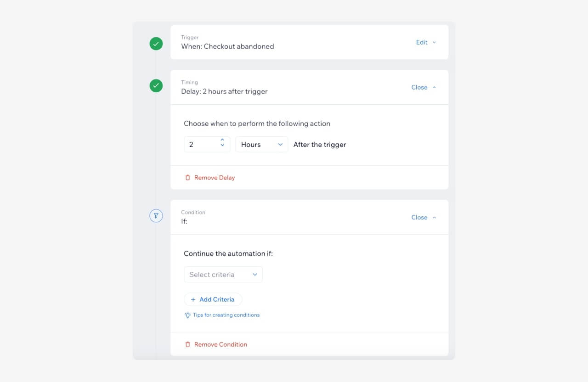
Task: Select the filter icon next to the Condition step
Action: click(156, 215)
